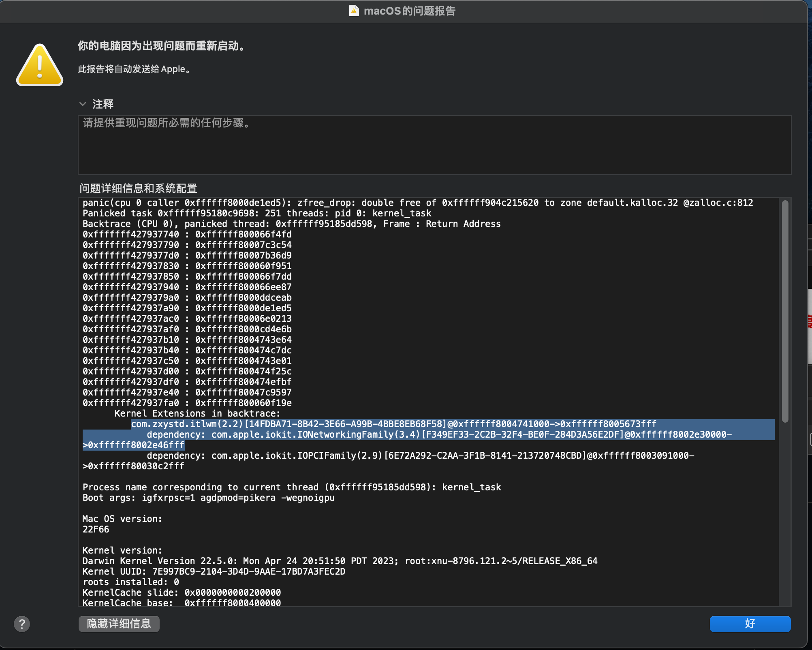Click the Mac OS version 22F66 text

point(96,529)
